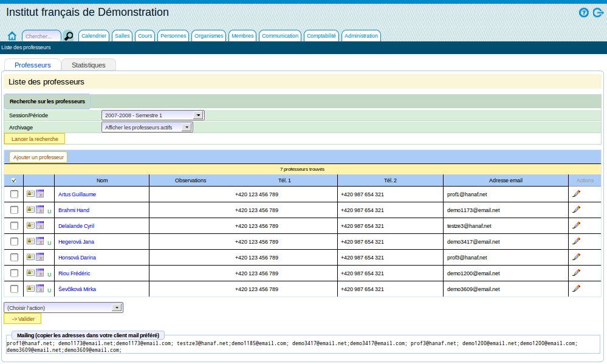Open the Brahmi Hand profile link
Image resolution: width=607 pixels, height=364 pixels.
click(74, 210)
